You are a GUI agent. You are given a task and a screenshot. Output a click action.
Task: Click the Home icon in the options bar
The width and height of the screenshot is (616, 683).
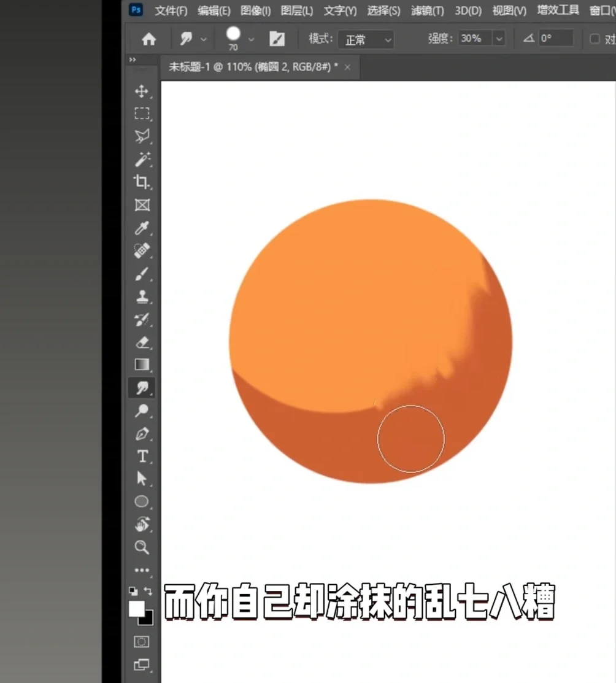(147, 39)
